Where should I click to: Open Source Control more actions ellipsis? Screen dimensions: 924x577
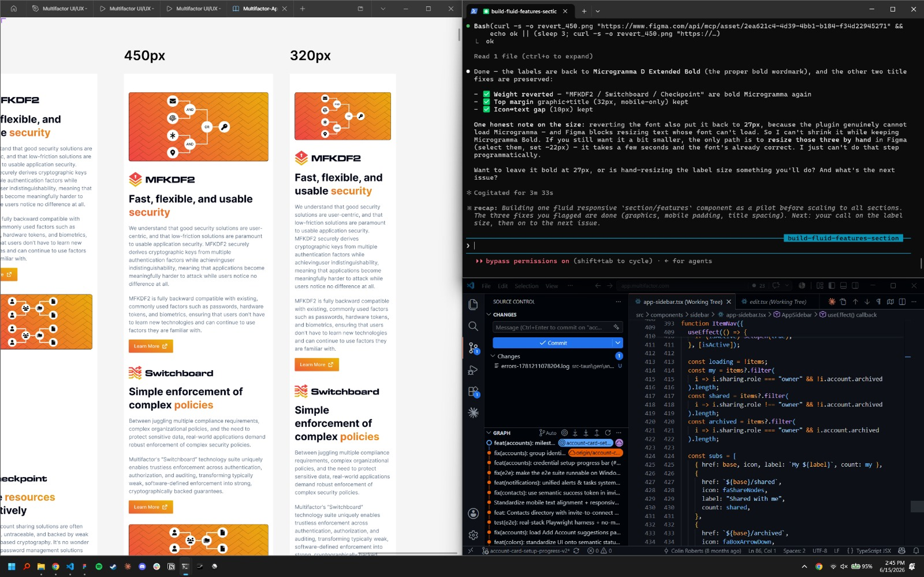[x=618, y=301]
